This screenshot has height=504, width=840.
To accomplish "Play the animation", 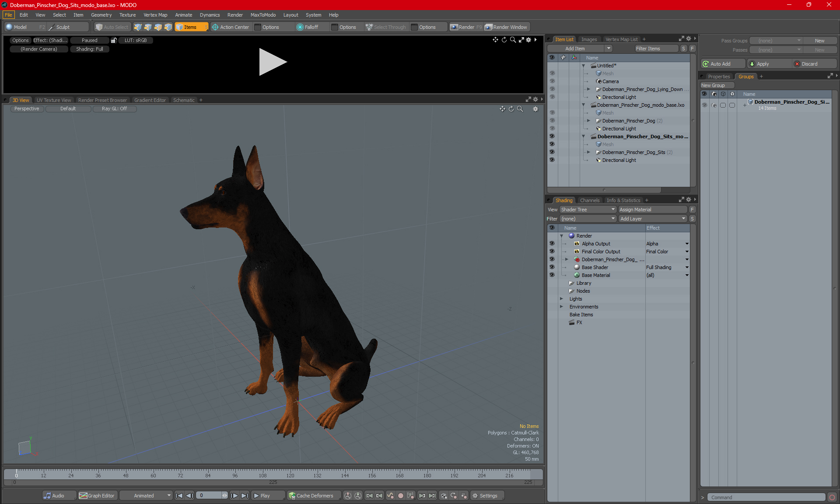I will (268, 496).
